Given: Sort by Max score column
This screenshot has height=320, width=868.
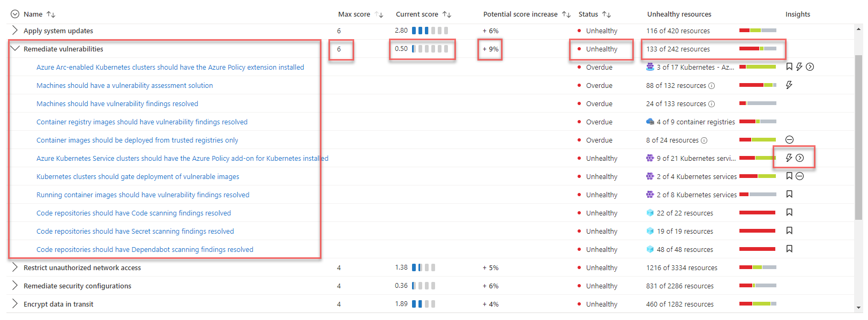Looking at the screenshot, I should click(379, 14).
